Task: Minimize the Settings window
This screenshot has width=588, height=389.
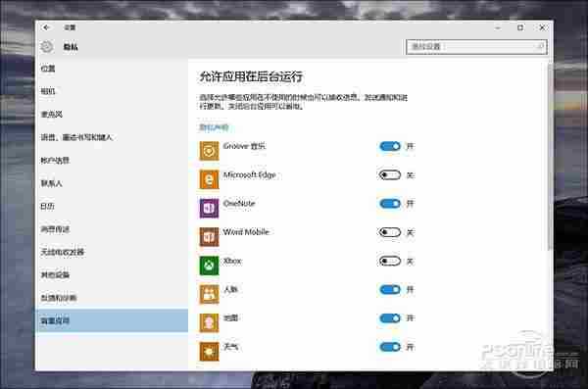Action: (498, 27)
